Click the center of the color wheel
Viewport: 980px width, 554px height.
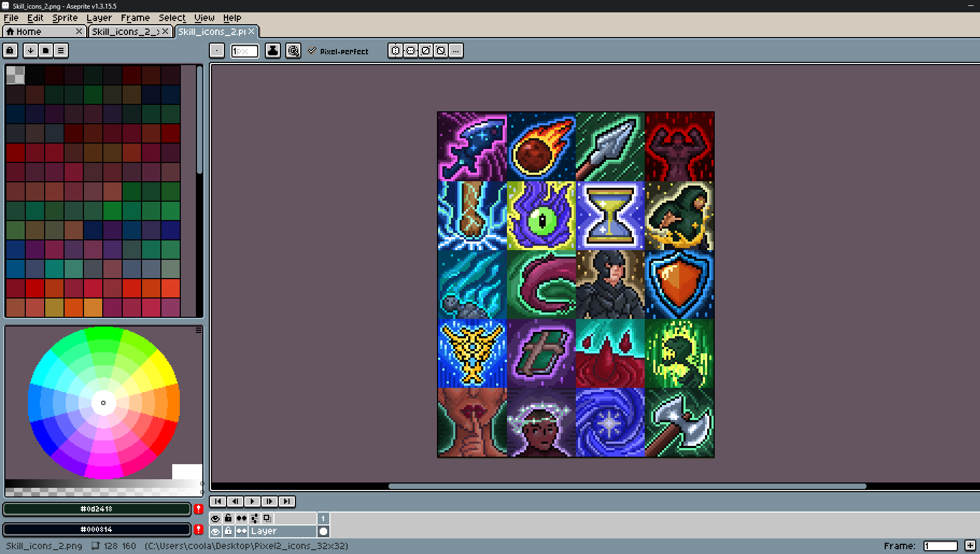point(103,403)
